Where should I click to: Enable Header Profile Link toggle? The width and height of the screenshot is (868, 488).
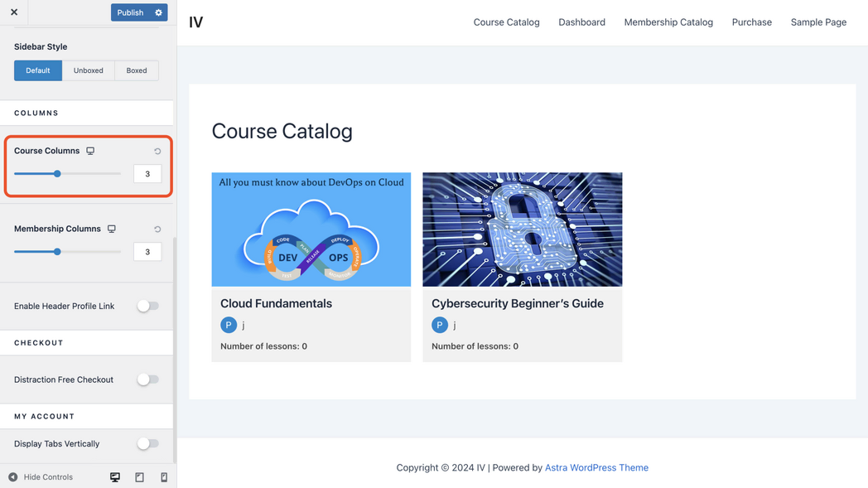[x=147, y=306]
